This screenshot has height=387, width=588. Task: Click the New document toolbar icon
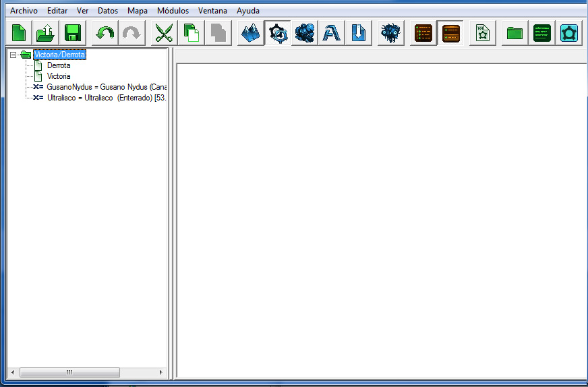(19, 33)
